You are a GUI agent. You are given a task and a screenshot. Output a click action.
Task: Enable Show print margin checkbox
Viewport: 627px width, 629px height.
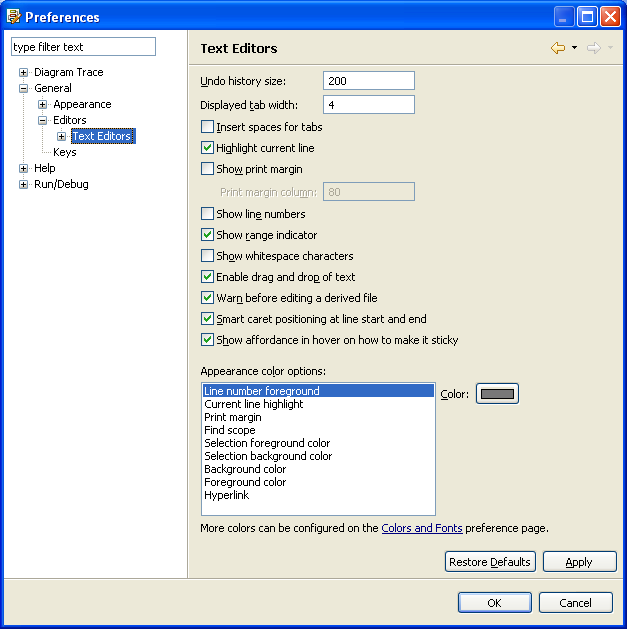coord(207,168)
